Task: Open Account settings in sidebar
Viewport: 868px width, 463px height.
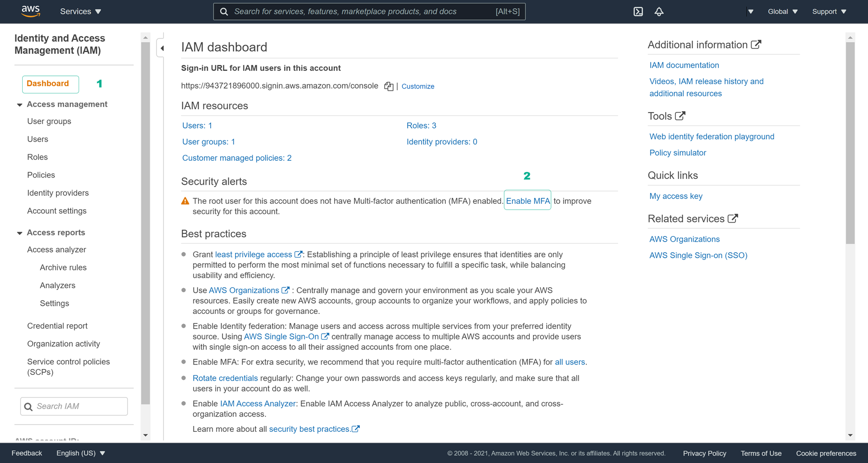Action: [x=57, y=211]
